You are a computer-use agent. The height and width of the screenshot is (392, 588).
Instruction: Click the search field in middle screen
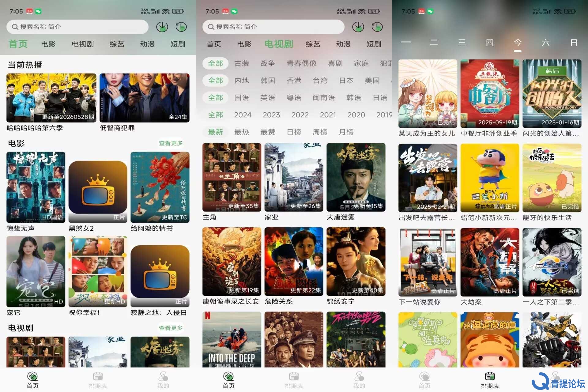pos(273,27)
